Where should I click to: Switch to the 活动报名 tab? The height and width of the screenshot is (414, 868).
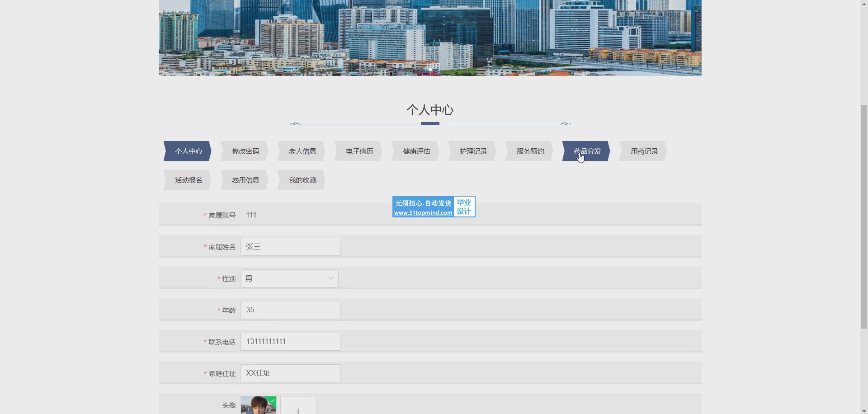[188, 180]
